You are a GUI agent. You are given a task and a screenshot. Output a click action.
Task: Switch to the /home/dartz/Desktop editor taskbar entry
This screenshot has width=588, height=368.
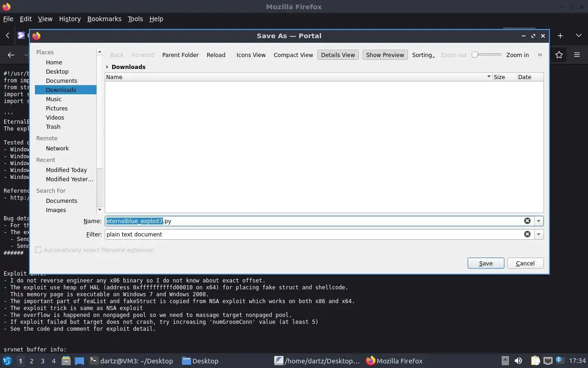pos(317,361)
